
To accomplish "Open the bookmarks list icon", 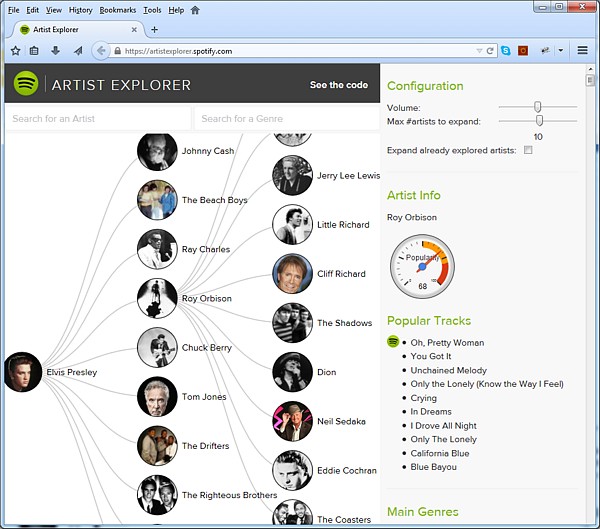I will pos(34,51).
